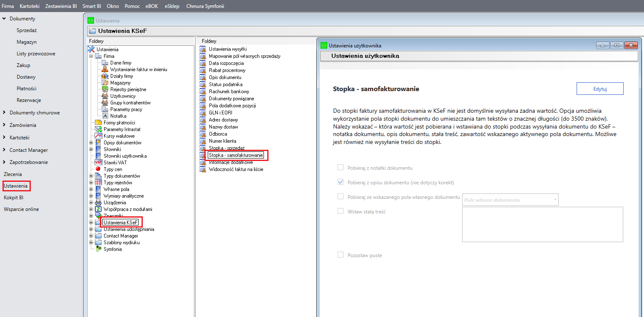Click the red Typy cen icon
Screen dimensions: 644x317
coord(98,169)
